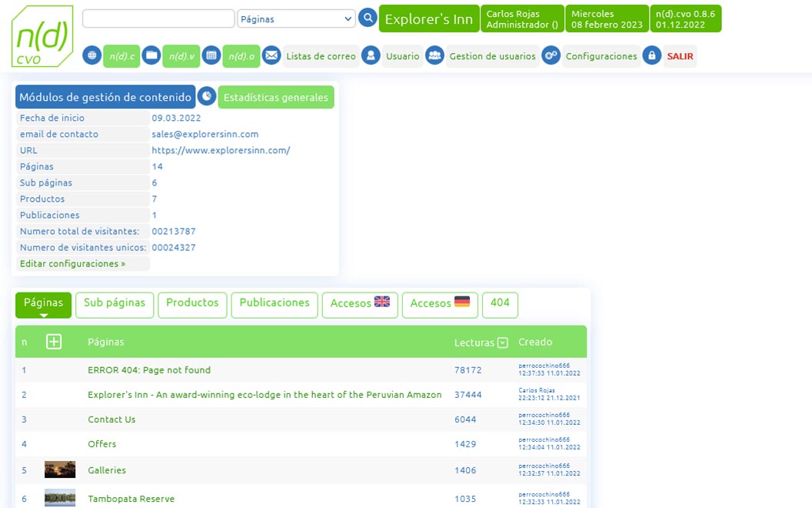
Task: Open the Tambopata Reserve page
Action: (x=131, y=499)
